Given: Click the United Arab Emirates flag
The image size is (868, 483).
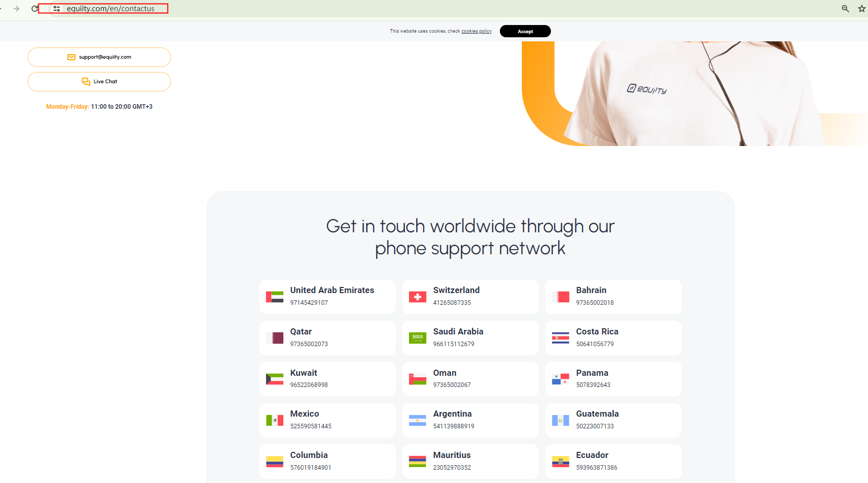Looking at the screenshot, I should (275, 297).
